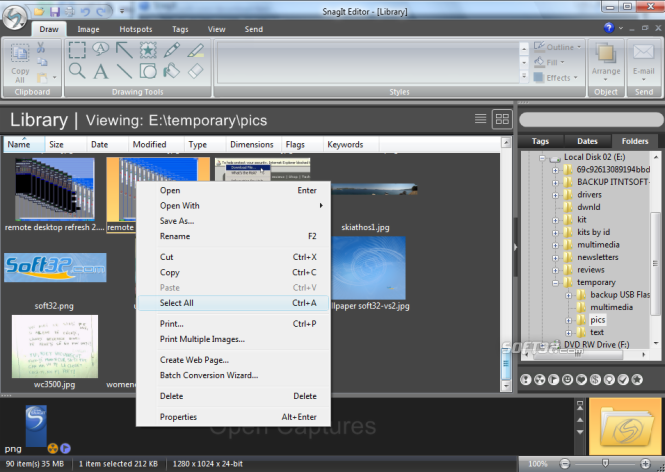Choose Create Web Page in context menu
The width and height of the screenshot is (665, 472).
[x=233, y=360]
